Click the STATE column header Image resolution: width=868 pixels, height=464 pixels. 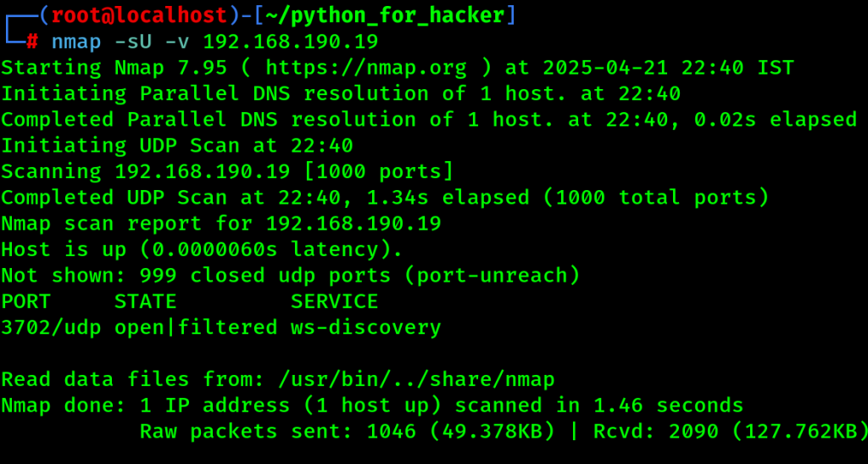coord(146,301)
